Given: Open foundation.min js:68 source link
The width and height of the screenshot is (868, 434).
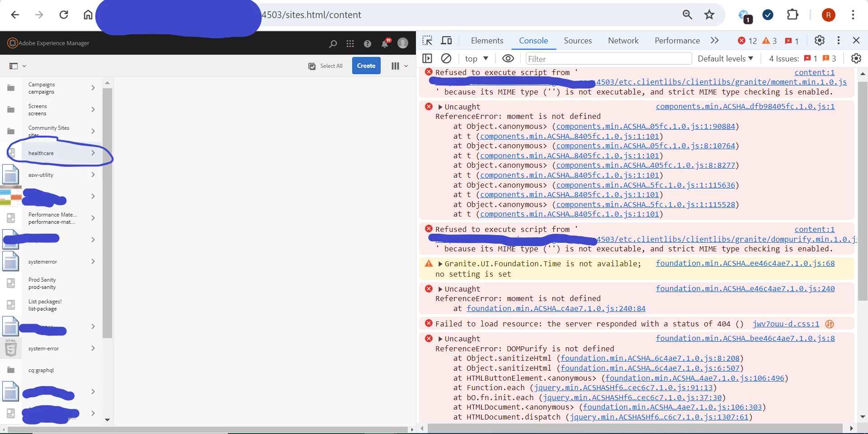Looking at the screenshot, I should pos(745,264).
